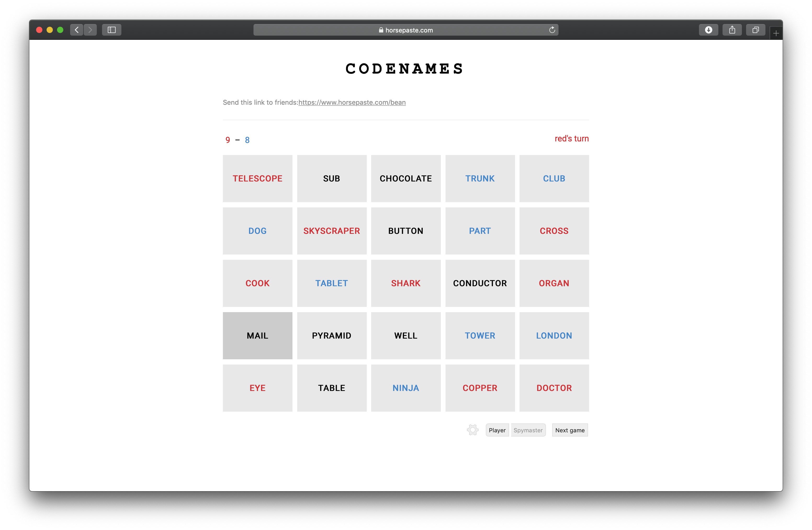Click the TABLE neutral word card
Image resolution: width=812 pixels, height=530 pixels.
(x=331, y=388)
